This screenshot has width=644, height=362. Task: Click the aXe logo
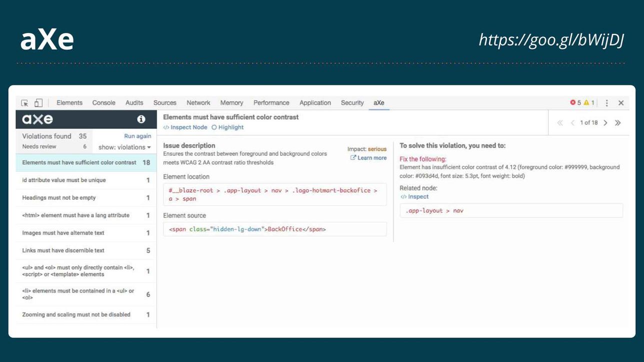tap(37, 119)
